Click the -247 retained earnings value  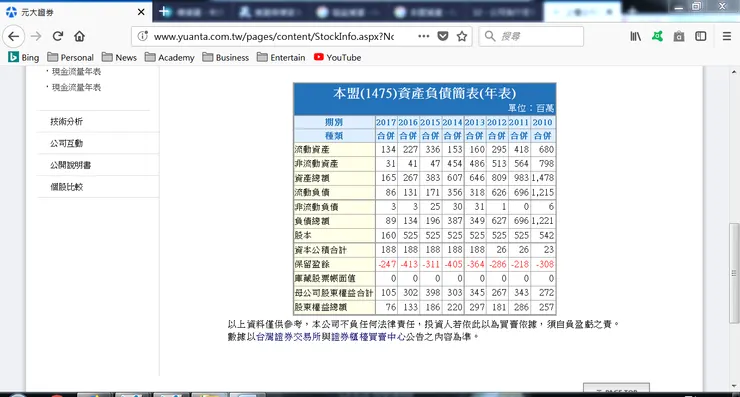tap(387, 264)
